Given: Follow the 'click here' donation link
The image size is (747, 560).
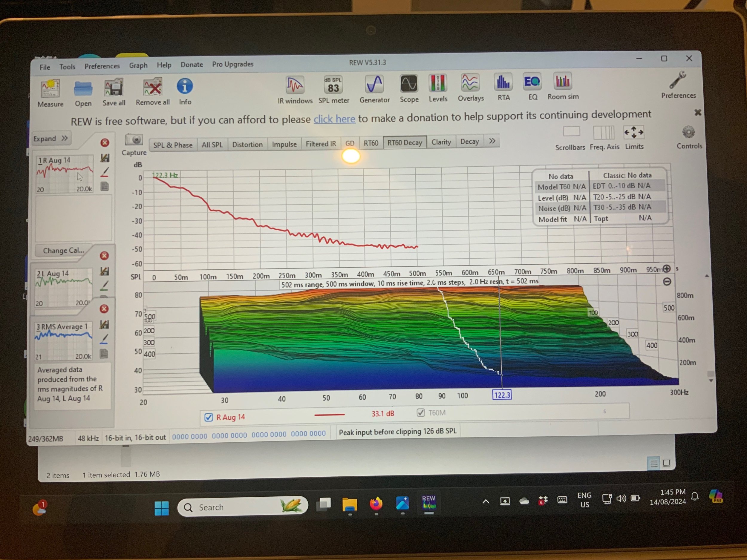Looking at the screenshot, I should 334,119.
